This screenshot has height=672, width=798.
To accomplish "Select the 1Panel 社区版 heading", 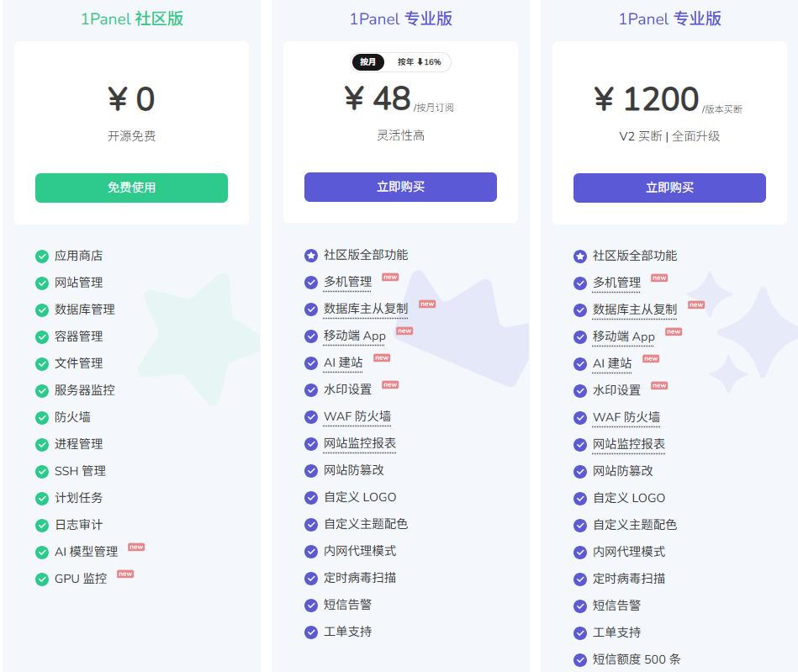I will coord(131,18).
